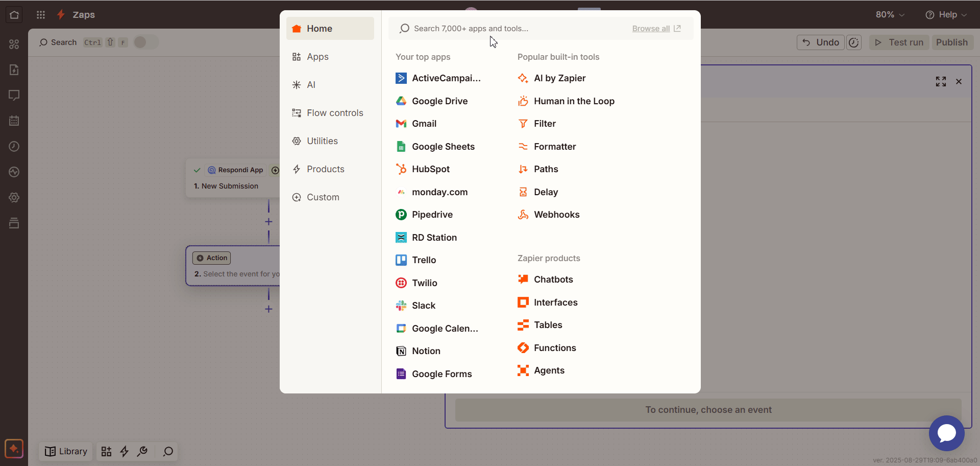Click the Search button in canvas toolbar

pyautogui.click(x=58, y=42)
